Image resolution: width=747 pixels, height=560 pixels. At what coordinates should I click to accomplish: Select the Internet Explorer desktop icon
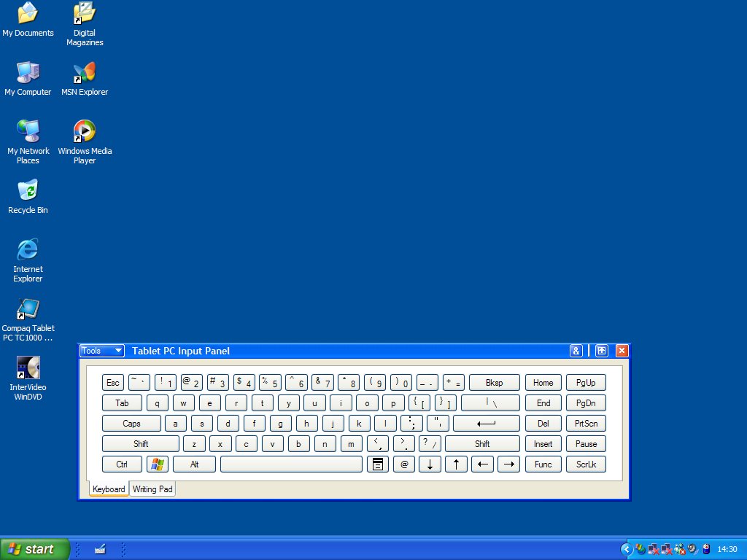pos(28,260)
